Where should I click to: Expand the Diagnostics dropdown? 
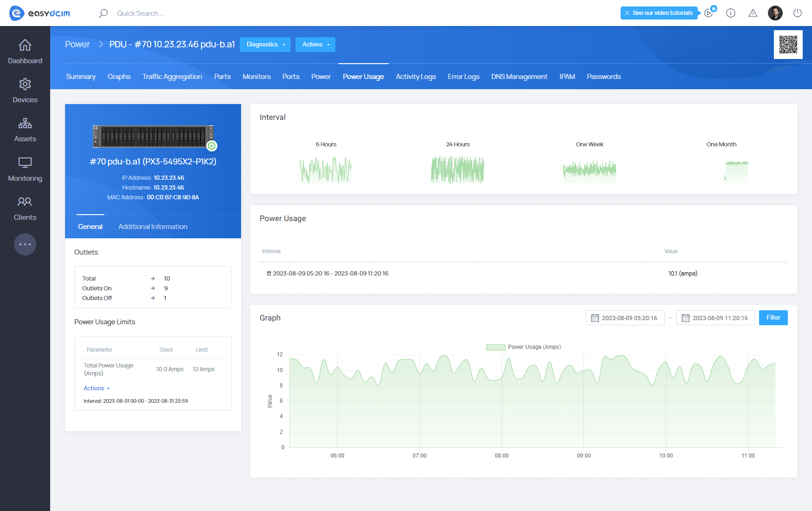tap(265, 45)
